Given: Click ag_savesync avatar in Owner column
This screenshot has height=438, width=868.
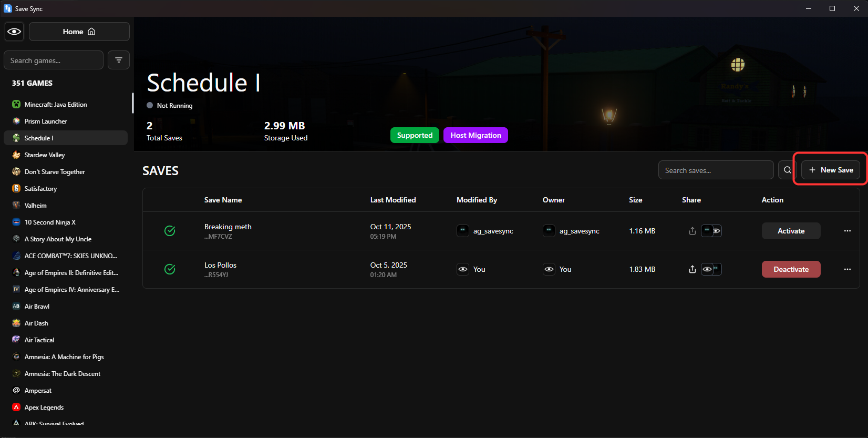Looking at the screenshot, I should (549, 231).
